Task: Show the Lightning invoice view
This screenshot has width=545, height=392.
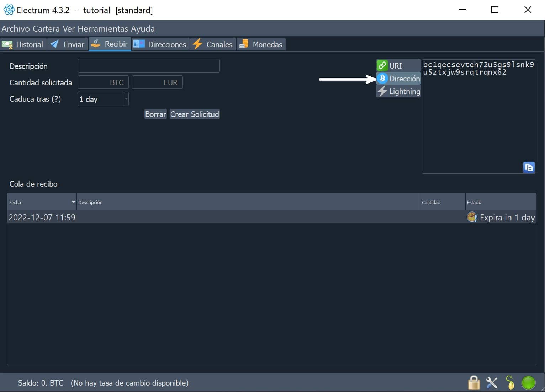Action: [x=398, y=91]
